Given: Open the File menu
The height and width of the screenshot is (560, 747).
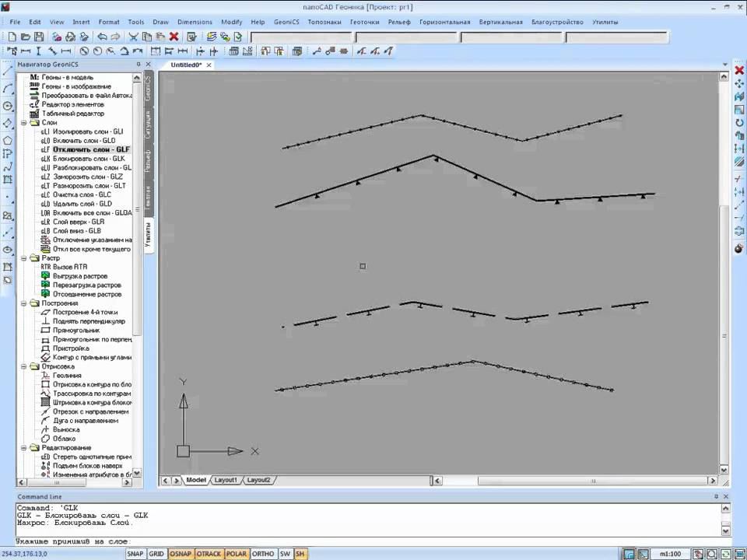Looking at the screenshot, I should [16, 22].
